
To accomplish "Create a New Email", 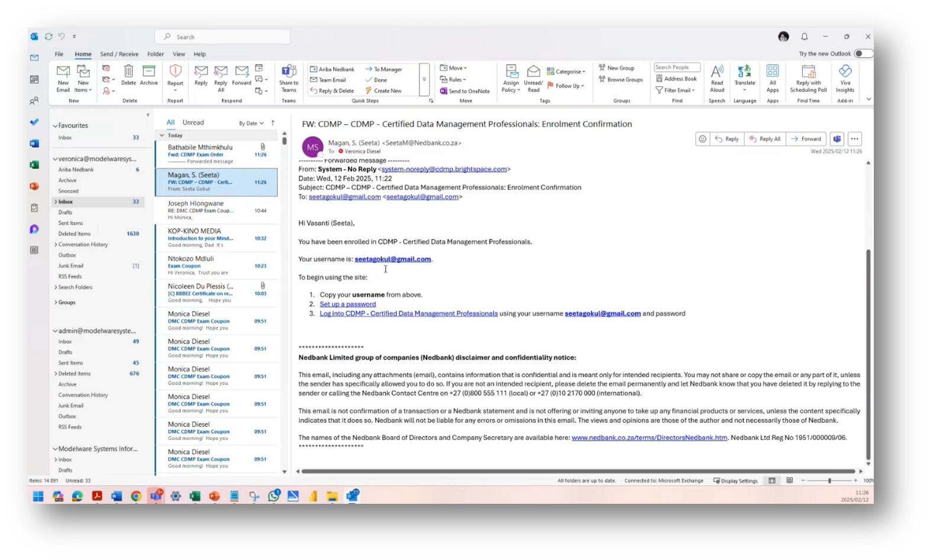I will click(x=63, y=79).
